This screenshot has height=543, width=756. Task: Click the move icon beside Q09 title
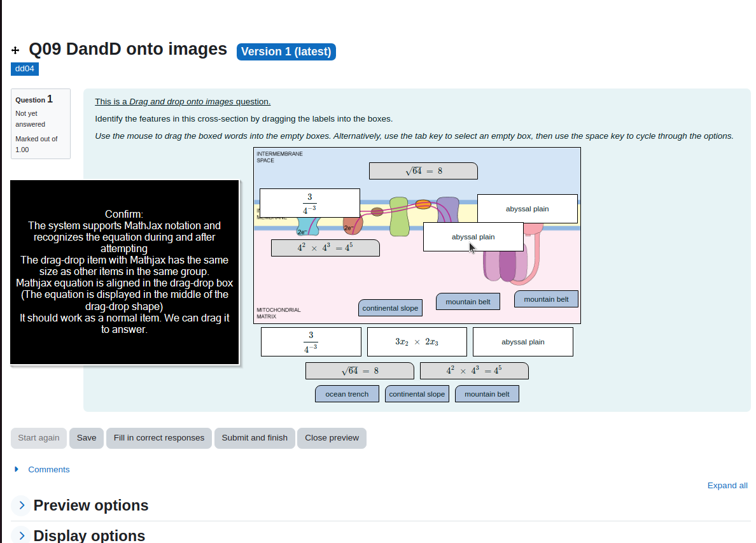tap(15, 50)
